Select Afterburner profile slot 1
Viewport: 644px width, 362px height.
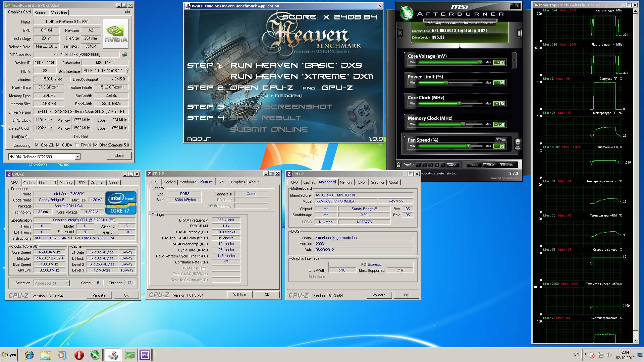click(419, 165)
